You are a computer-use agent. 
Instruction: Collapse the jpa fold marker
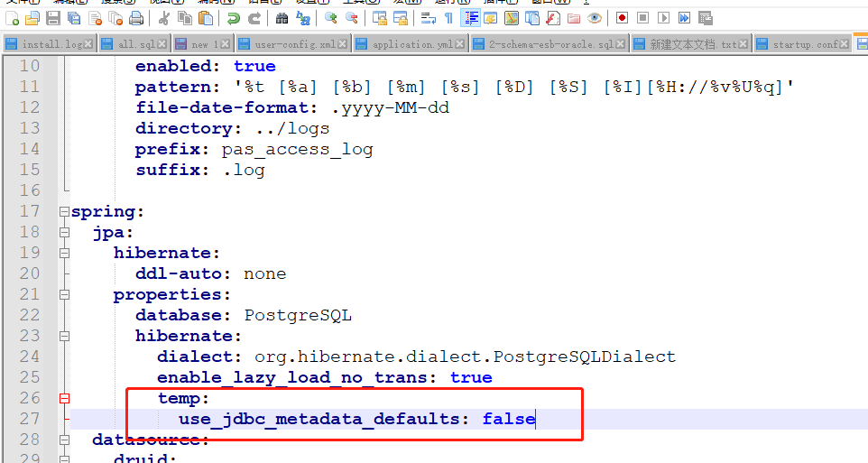(x=63, y=233)
